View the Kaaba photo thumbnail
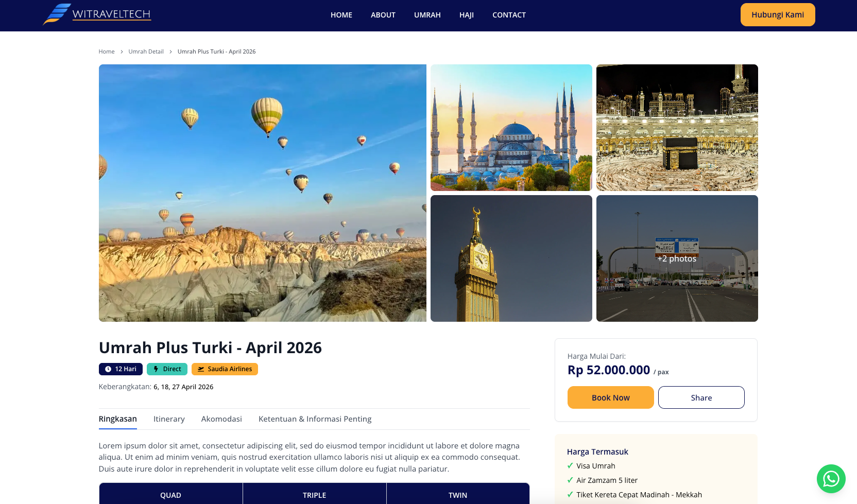The width and height of the screenshot is (857, 504). 677,128
